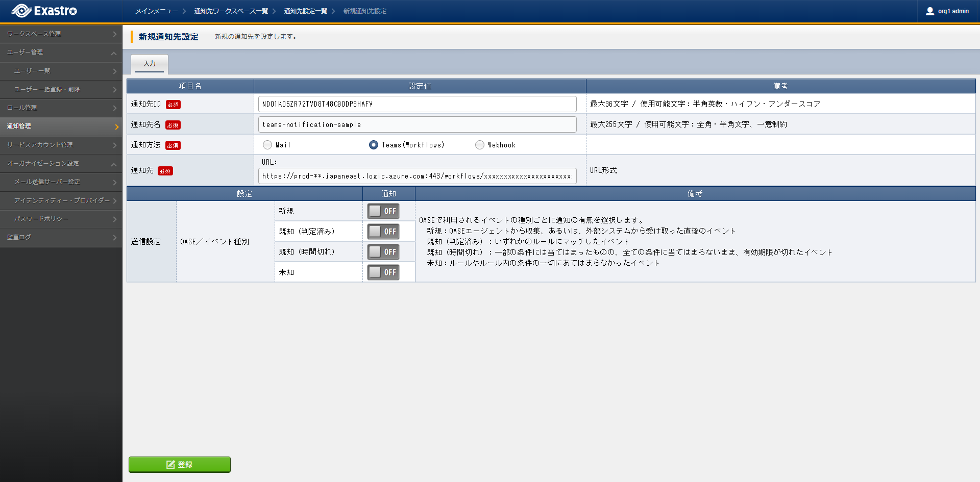Navigate to メインメニュー breadcrumb link
This screenshot has height=482, width=980.
(156, 11)
